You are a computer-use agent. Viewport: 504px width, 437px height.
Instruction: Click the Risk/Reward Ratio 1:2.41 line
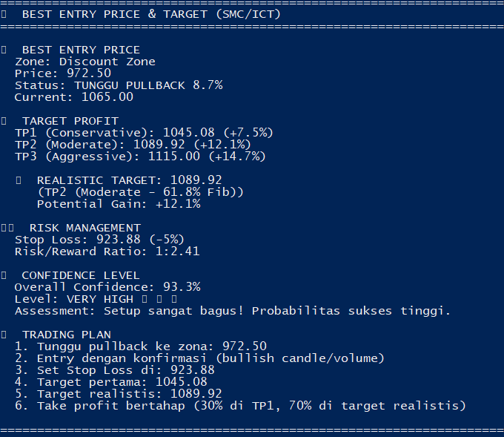tap(107, 252)
